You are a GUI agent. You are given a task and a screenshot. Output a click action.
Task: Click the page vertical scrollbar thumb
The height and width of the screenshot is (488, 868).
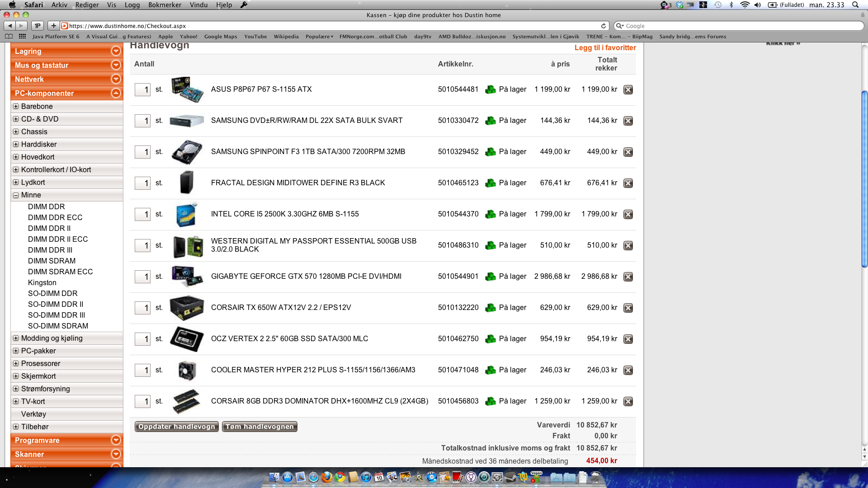coord(864,179)
